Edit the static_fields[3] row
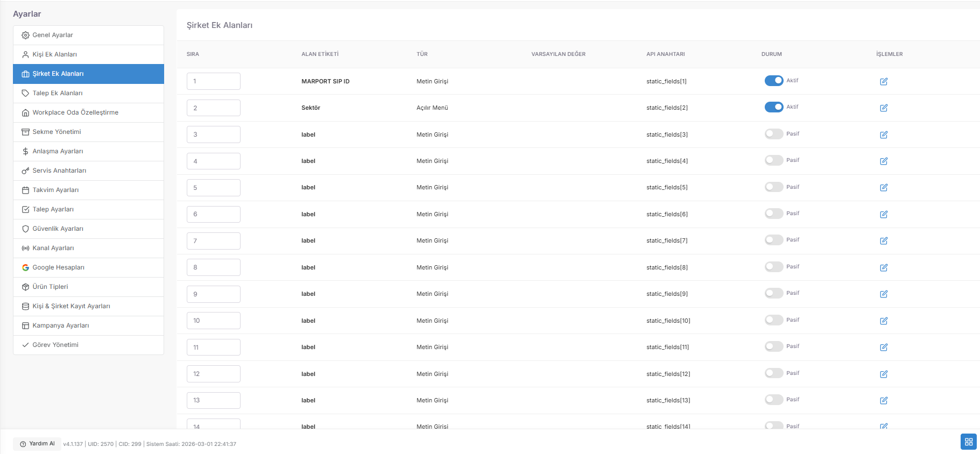The height and width of the screenshot is (454, 980). pyautogui.click(x=884, y=134)
